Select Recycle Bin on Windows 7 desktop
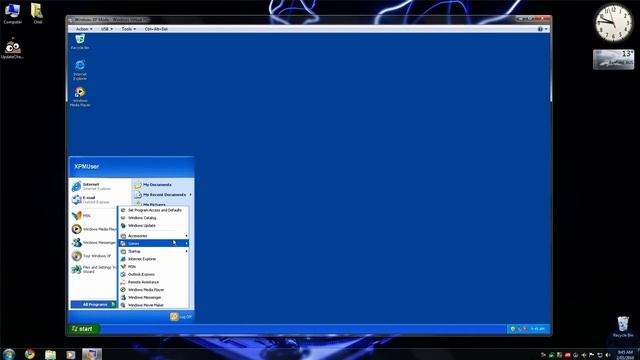The height and width of the screenshot is (360, 640). 623,327
